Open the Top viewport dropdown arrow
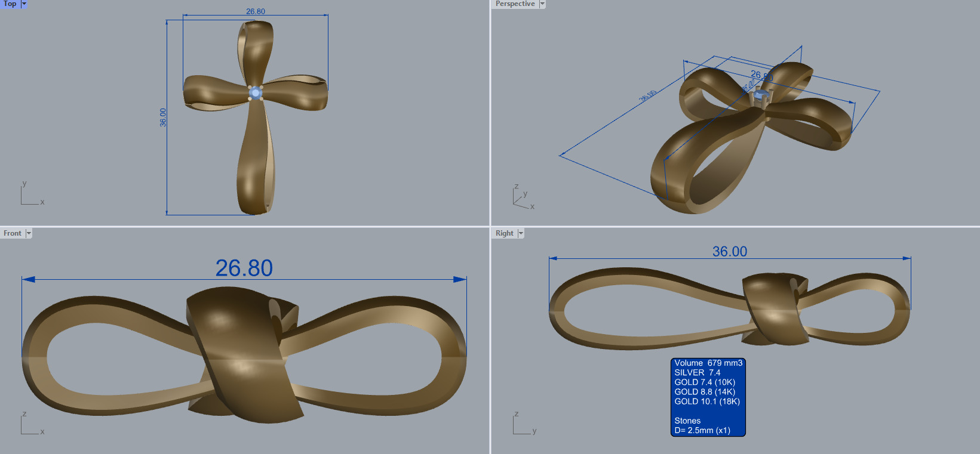The width and height of the screenshot is (980, 454). tap(24, 4)
